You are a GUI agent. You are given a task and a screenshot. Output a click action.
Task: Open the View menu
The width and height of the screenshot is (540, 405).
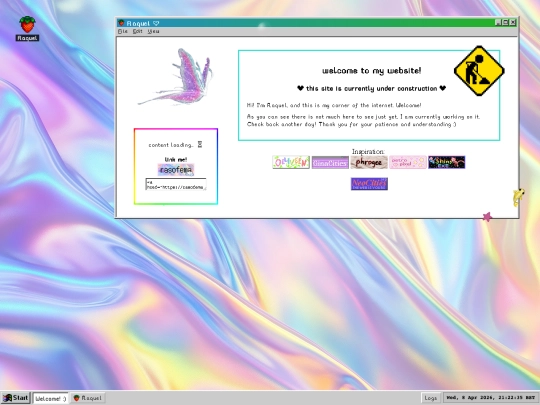[153, 31]
